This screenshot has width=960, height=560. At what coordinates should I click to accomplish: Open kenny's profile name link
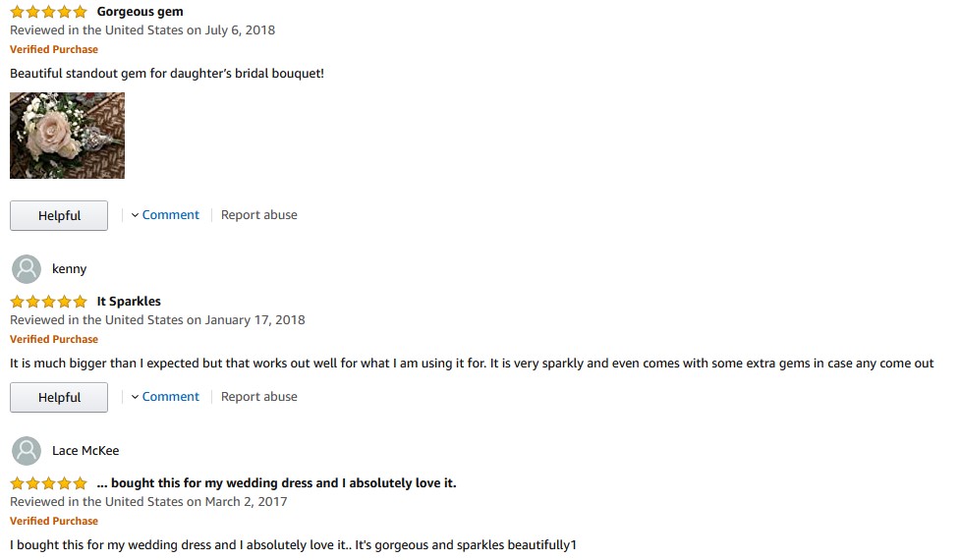(69, 269)
